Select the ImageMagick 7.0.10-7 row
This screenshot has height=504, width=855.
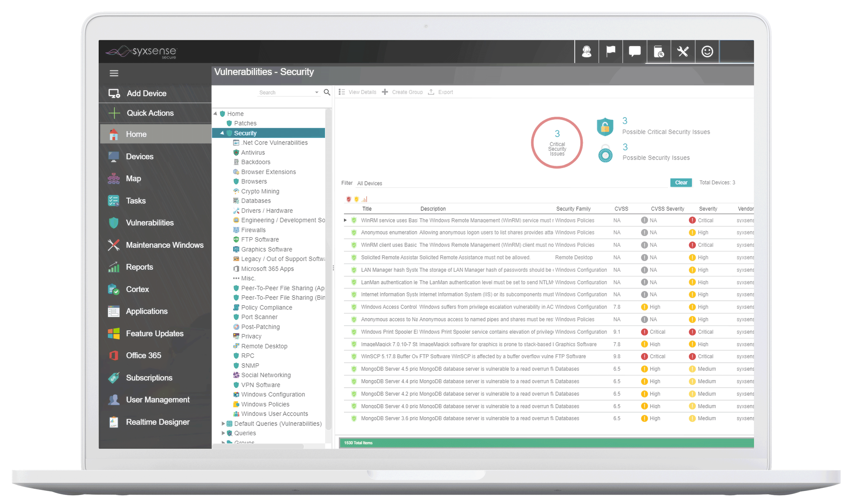tap(549, 344)
